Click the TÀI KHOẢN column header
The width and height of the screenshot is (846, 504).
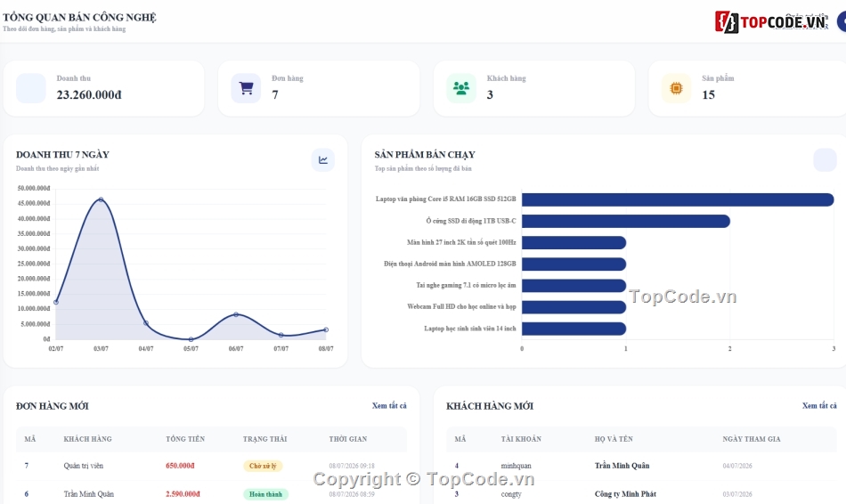[521, 439]
